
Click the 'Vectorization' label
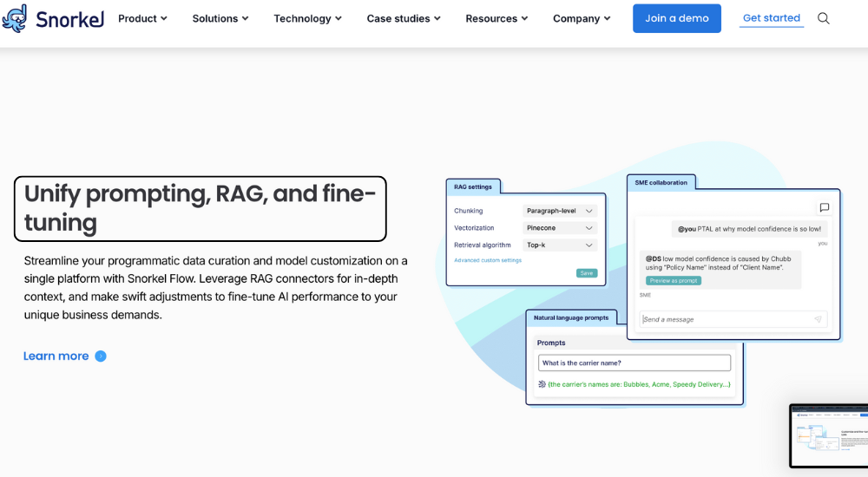click(x=474, y=228)
